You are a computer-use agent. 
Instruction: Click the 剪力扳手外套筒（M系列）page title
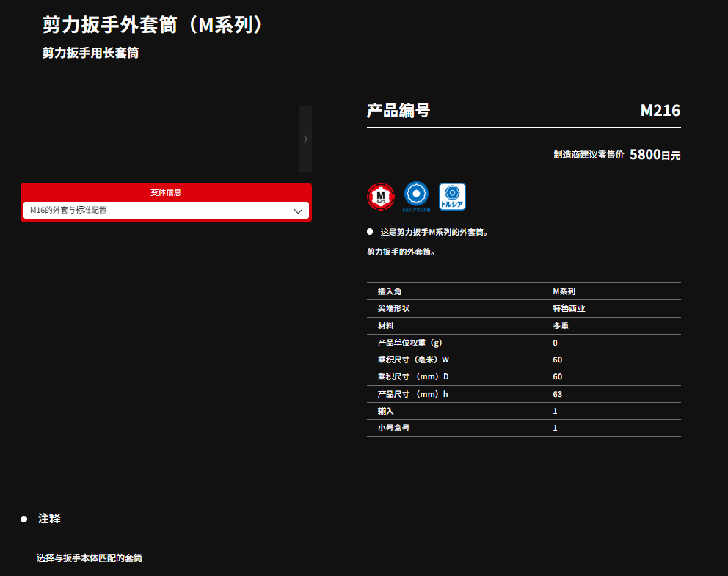coord(153,24)
